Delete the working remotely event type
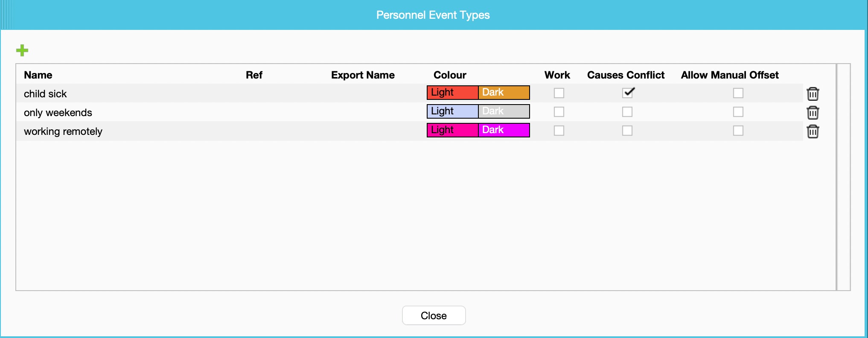The width and height of the screenshot is (868, 338). click(x=813, y=131)
